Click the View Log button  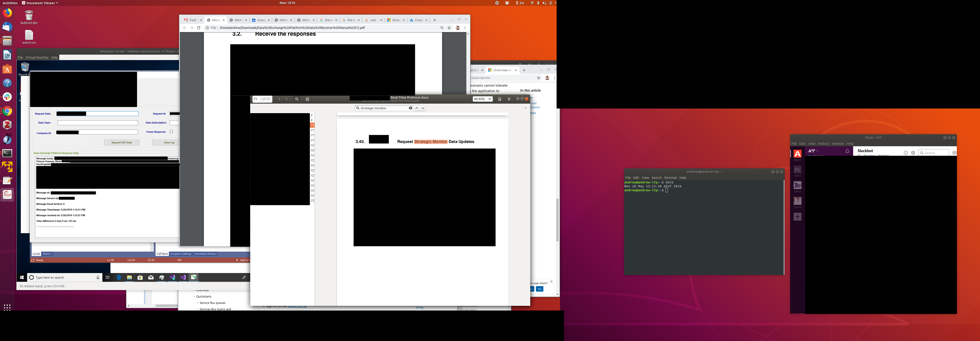[169, 143]
